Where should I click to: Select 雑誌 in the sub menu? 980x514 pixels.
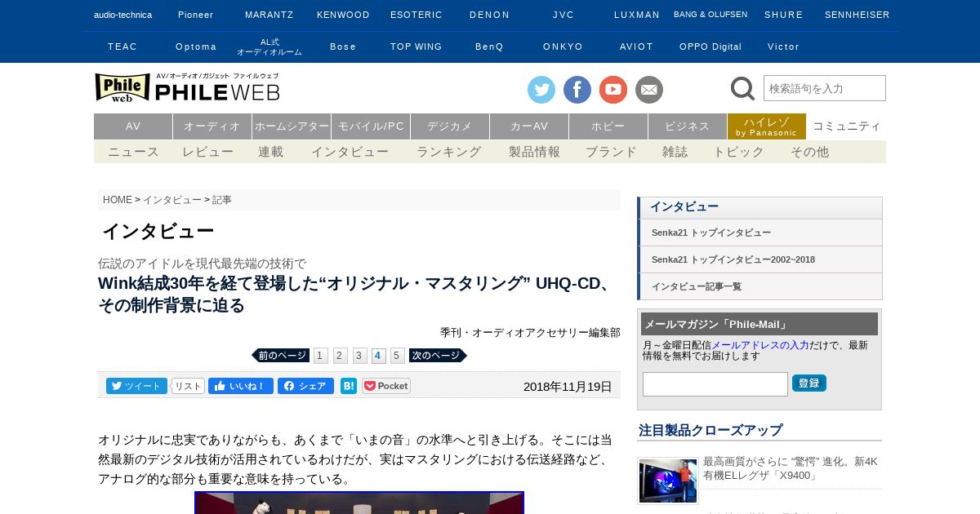675,152
